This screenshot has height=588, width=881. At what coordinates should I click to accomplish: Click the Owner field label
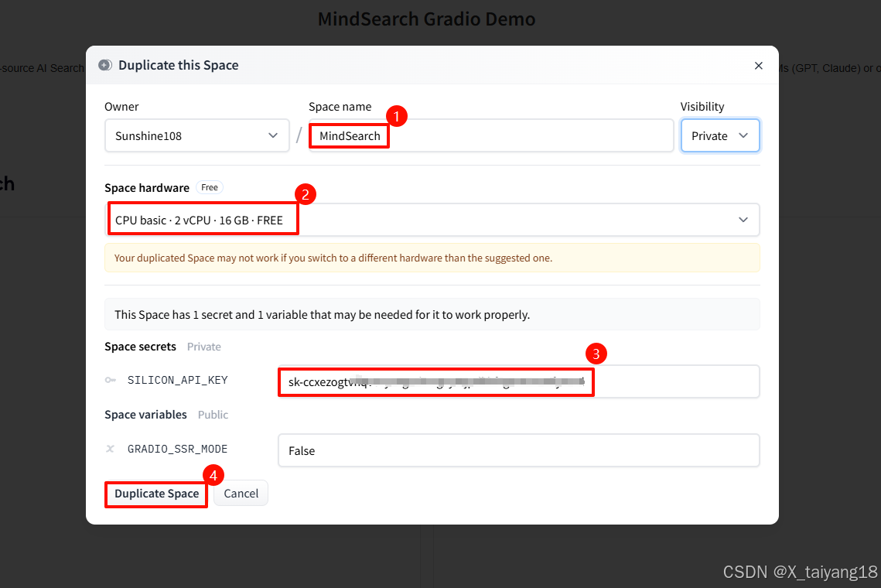click(x=121, y=107)
